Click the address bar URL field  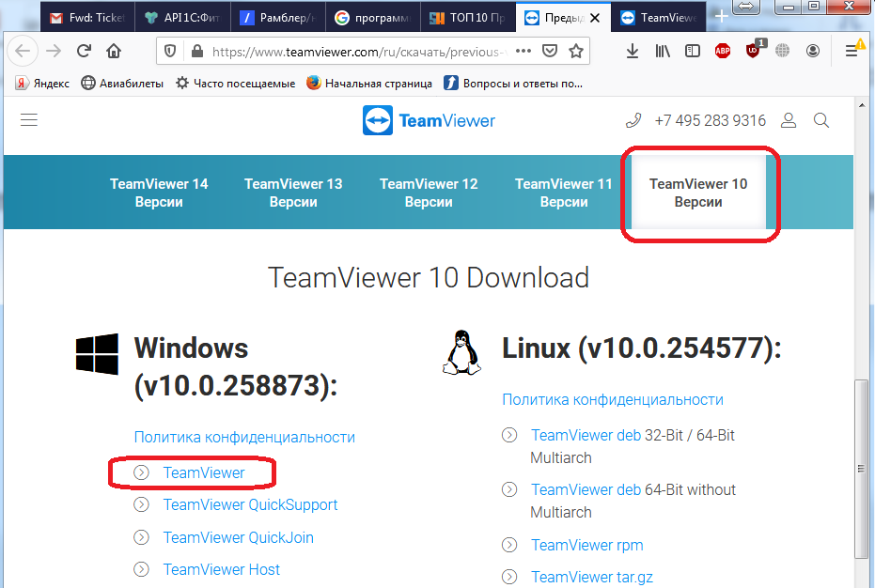coord(359,52)
